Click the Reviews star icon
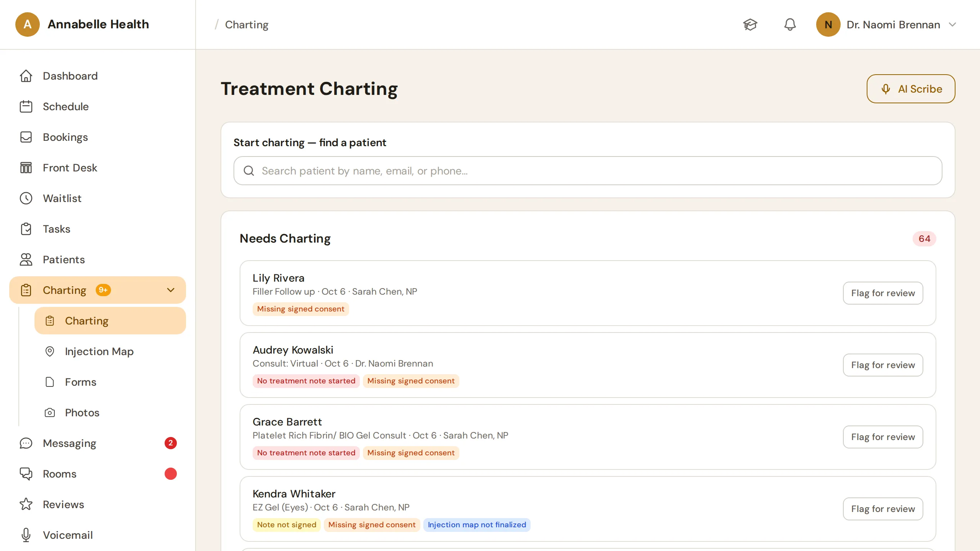 point(26,504)
